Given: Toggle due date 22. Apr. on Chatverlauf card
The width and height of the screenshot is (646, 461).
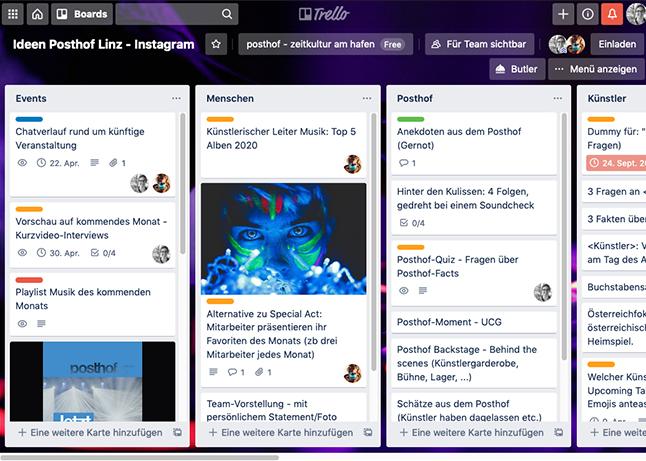Looking at the screenshot, I should (x=58, y=162).
